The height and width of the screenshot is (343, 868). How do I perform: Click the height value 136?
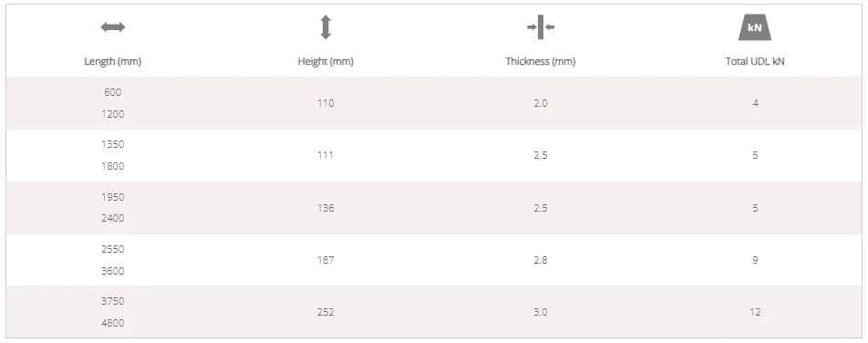click(325, 208)
